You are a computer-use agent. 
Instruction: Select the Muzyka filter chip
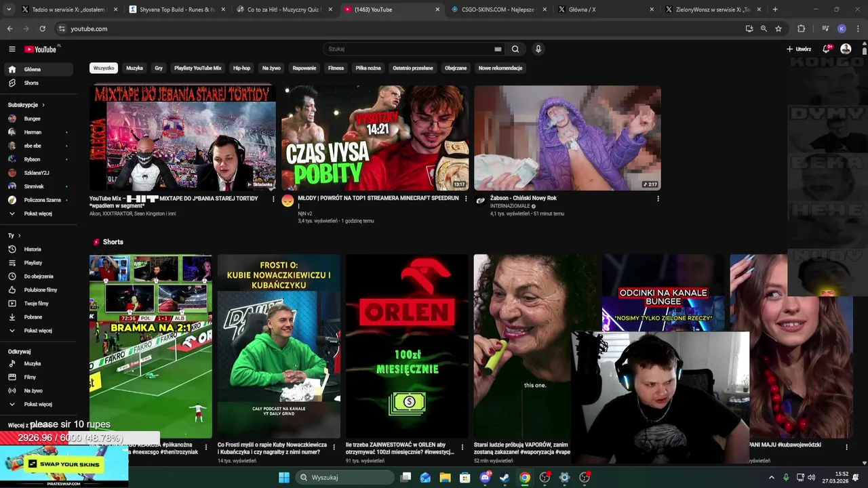click(135, 68)
